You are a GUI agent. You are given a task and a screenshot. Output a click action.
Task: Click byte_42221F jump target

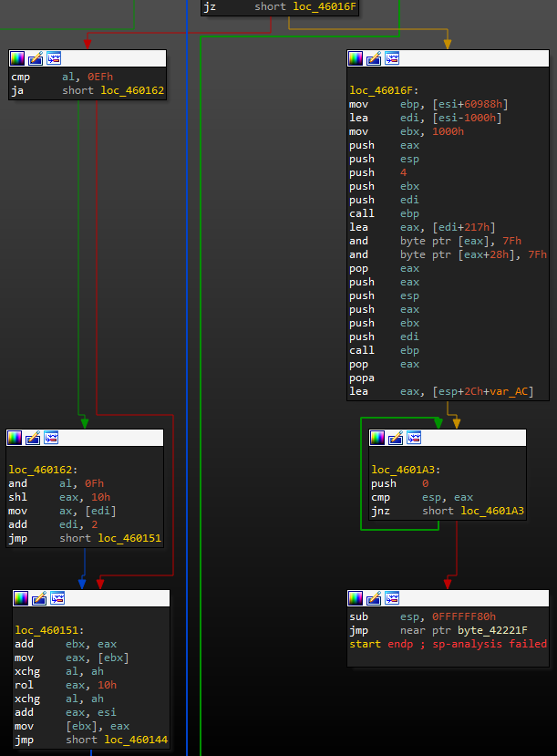tap(492, 631)
